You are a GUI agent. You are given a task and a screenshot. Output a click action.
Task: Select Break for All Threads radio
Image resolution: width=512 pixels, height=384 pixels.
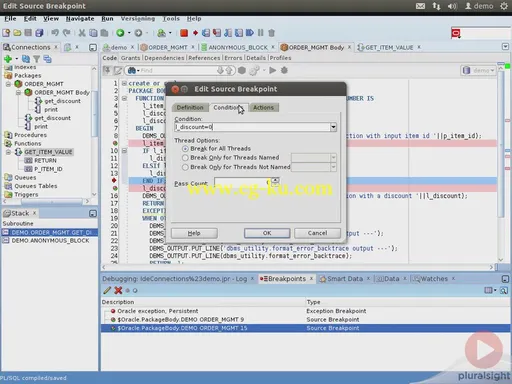tap(185, 149)
